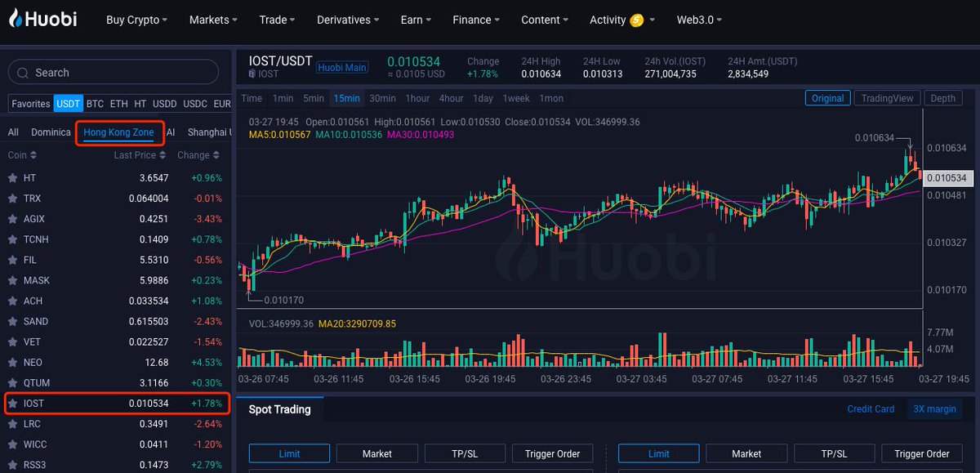Expand the Earn menu
Screen dimensions: 980x473
(x=416, y=20)
